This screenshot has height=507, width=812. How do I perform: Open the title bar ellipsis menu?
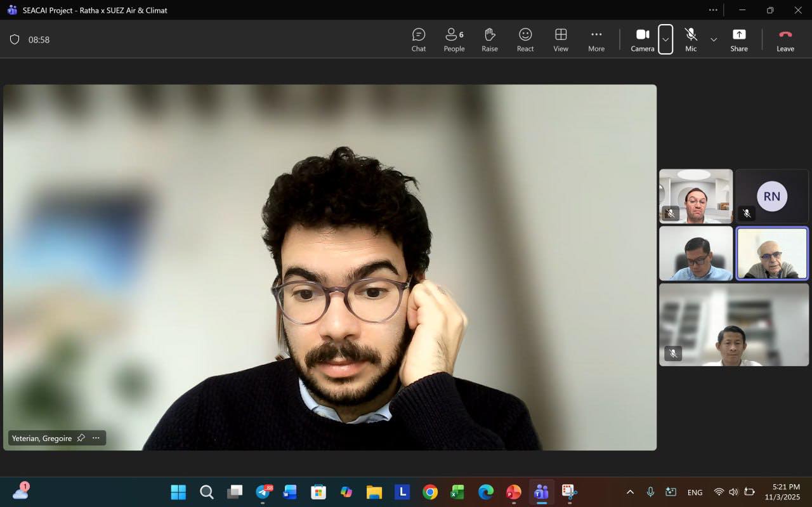pyautogui.click(x=713, y=10)
